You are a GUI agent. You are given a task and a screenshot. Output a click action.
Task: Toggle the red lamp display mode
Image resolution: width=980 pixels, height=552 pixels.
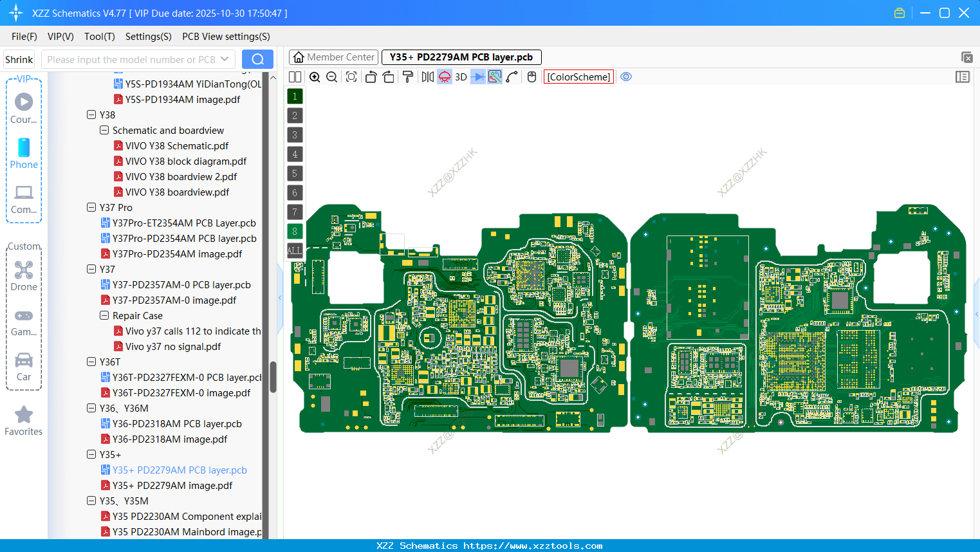pos(445,77)
